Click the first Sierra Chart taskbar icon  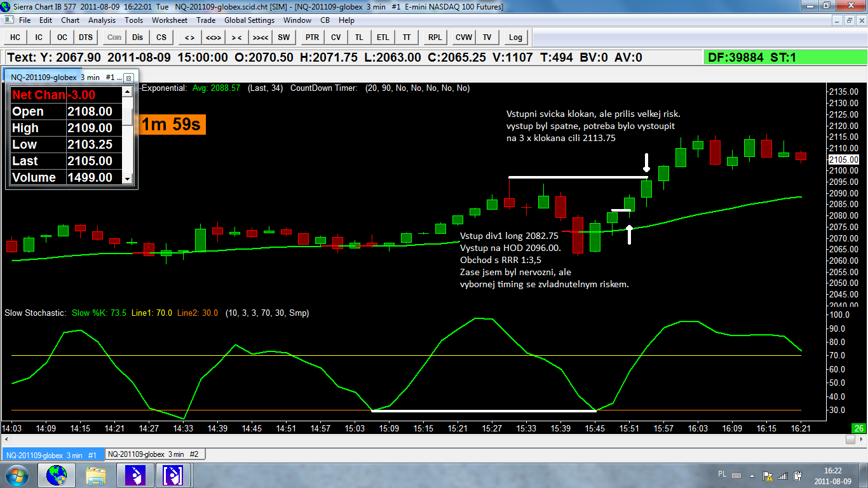coord(135,475)
